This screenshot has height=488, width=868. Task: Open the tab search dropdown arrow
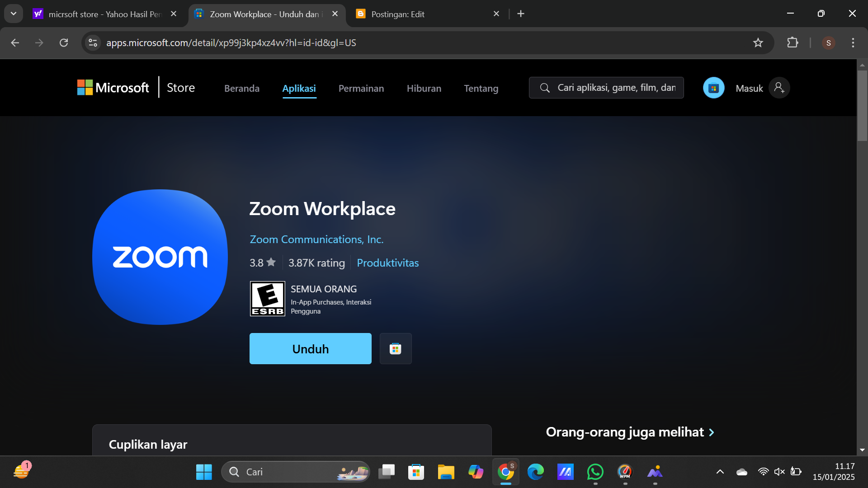pos(14,14)
